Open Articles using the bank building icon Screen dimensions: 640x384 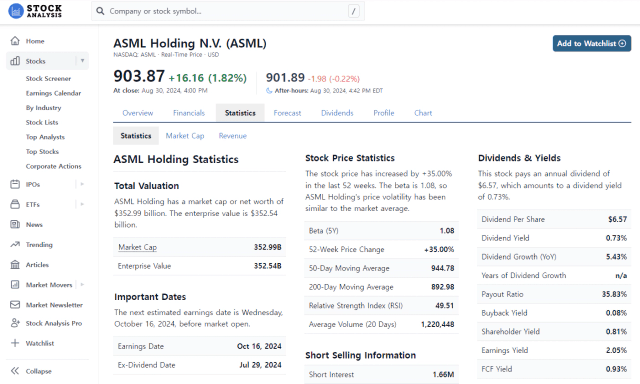point(15,265)
